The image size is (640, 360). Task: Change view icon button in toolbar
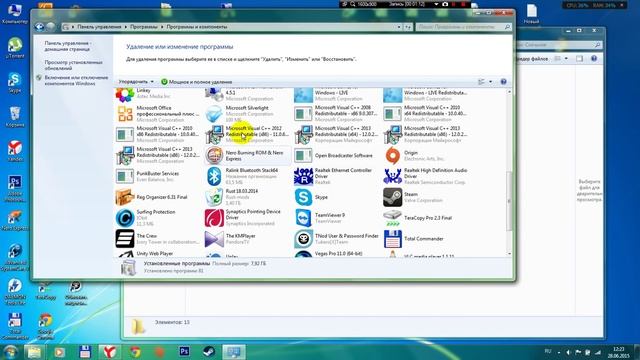[x=482, y=82]
